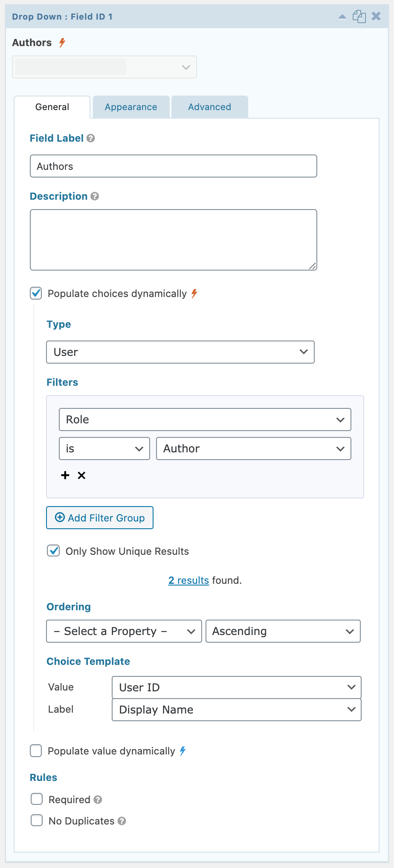This screenshot has height=868, width=394.
Task: Switch to the Appearance tab
Action: [131, 107]
